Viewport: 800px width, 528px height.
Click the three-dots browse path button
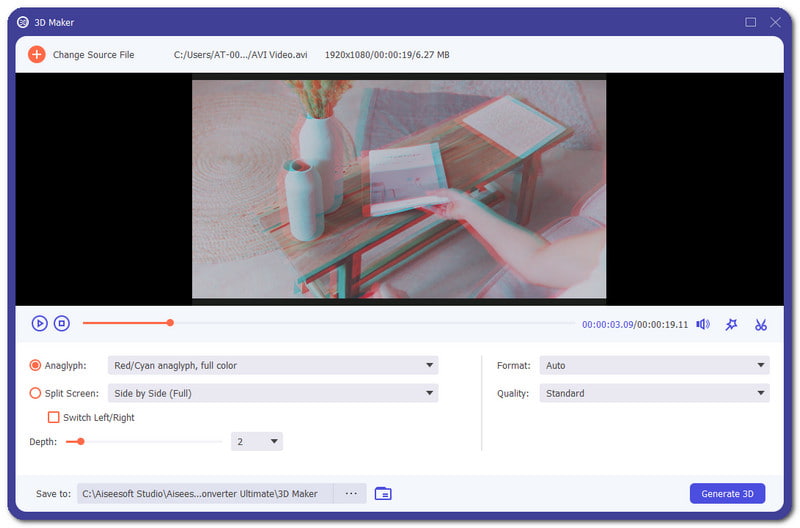(350, 493)
